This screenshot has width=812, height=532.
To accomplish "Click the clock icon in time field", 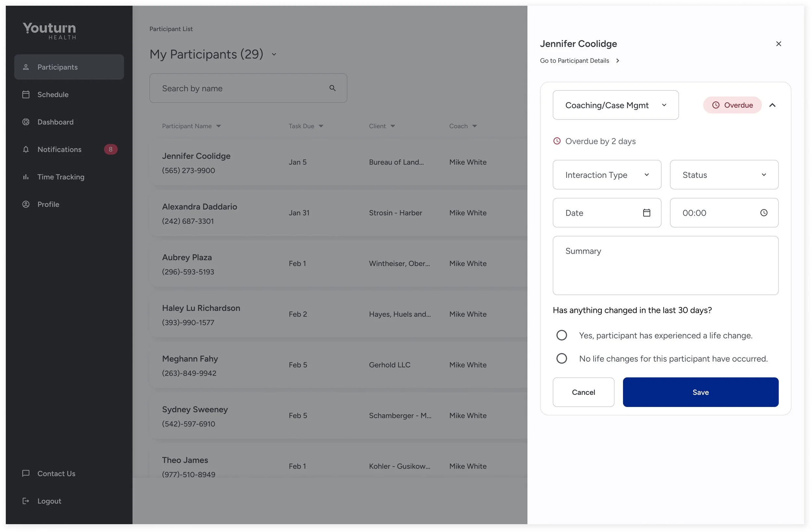I will (764, 213).
